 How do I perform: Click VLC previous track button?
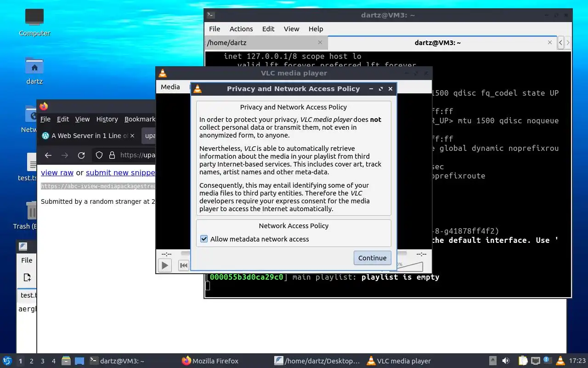(183, 265)
